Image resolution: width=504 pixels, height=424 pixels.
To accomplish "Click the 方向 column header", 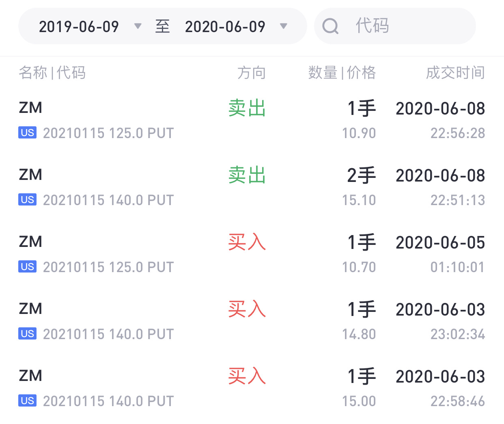I will pos(252,73).
